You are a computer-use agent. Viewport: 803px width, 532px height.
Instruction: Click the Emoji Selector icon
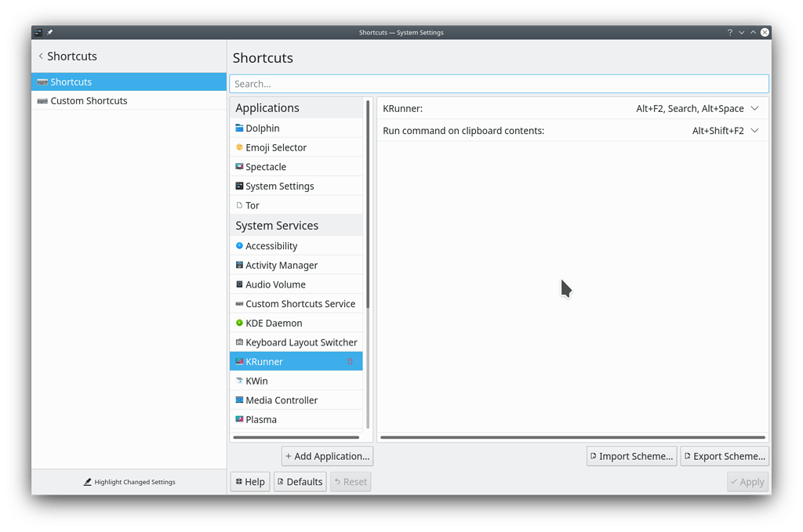click(238, 147)
